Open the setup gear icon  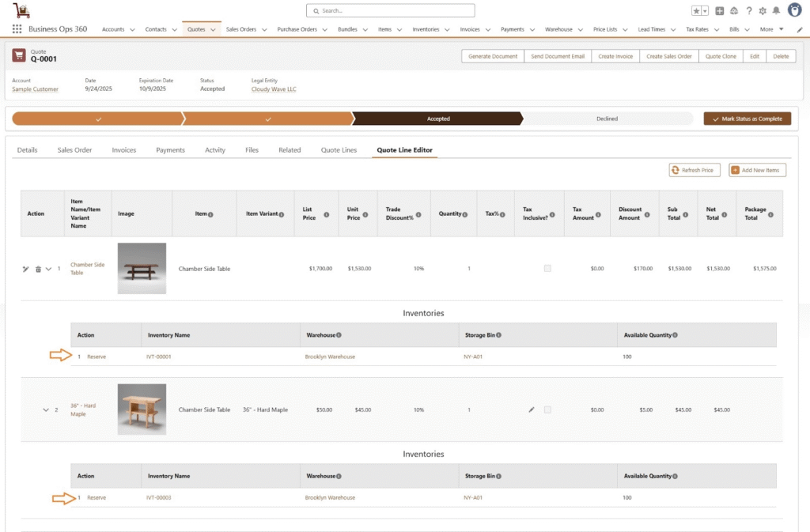[763, 11]
